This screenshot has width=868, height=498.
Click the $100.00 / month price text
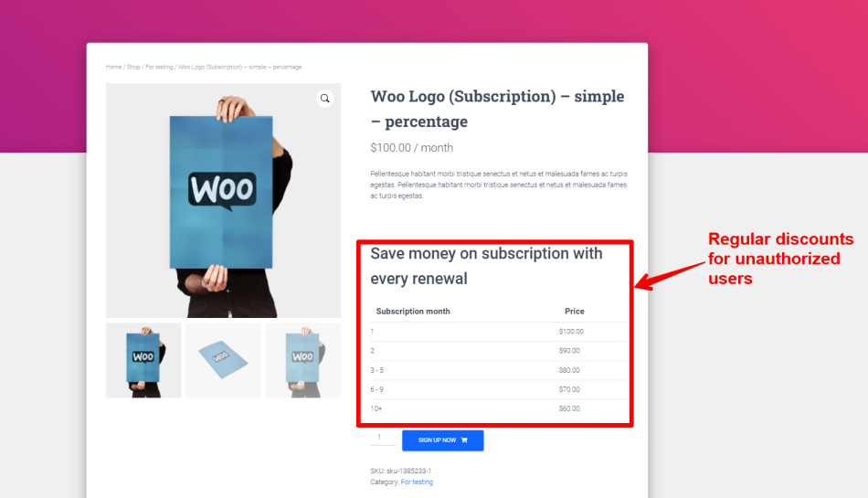point(412,148)
